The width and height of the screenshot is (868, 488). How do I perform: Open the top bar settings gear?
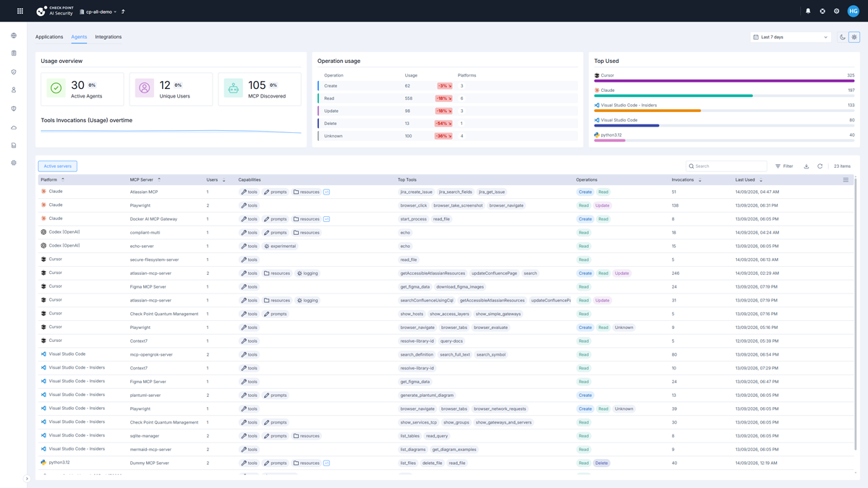[837, 11]
